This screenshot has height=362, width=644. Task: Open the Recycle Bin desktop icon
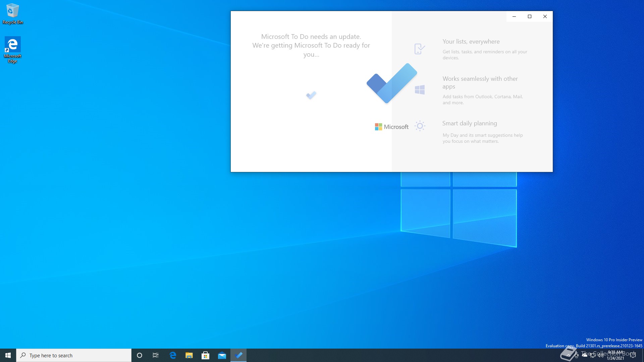13,14
